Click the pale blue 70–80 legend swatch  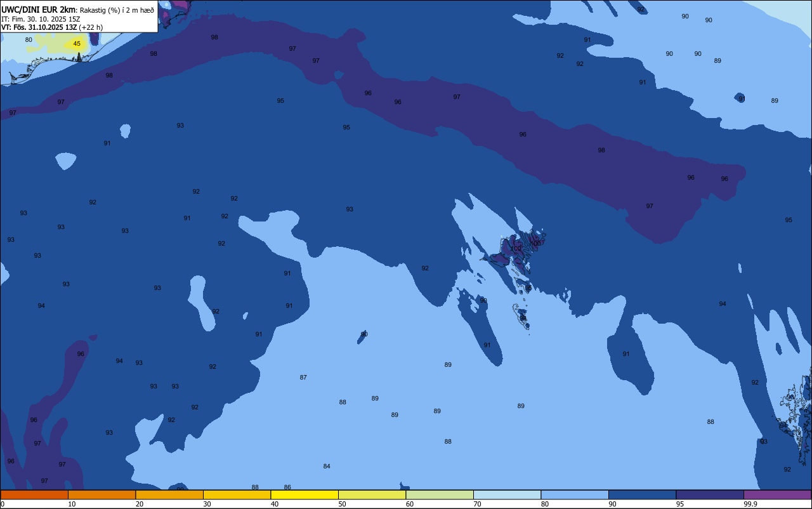point(507,494)
